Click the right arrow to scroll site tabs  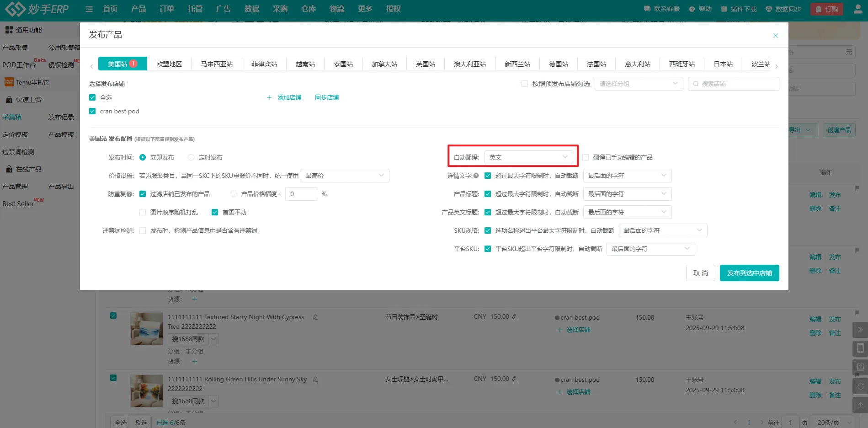coord(777,67)
